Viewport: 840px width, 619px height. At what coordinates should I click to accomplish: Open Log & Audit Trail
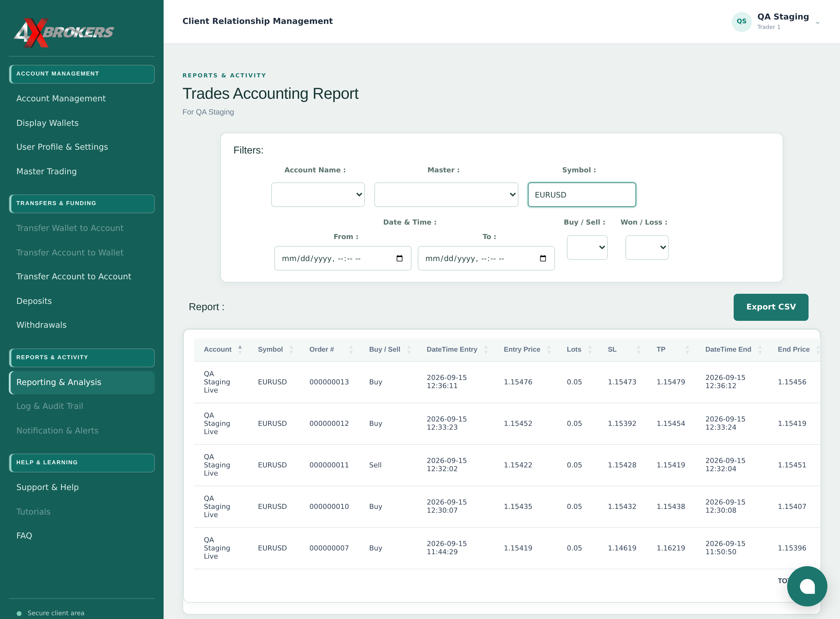pos(50,406)
